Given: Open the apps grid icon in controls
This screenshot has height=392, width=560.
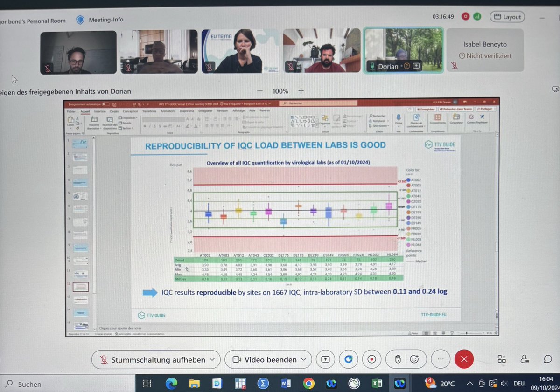Looking at the screenshot, I should [x=502, y=359].
